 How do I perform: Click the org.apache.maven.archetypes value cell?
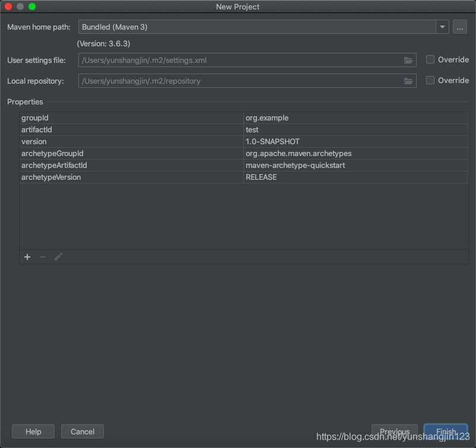[356, 153]
